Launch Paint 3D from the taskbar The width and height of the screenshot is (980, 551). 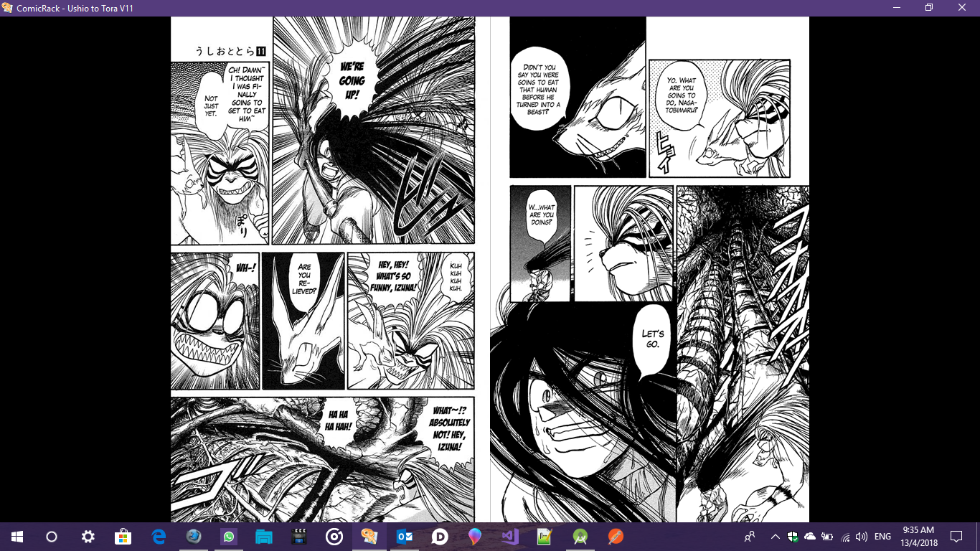[x=475, y=537]
